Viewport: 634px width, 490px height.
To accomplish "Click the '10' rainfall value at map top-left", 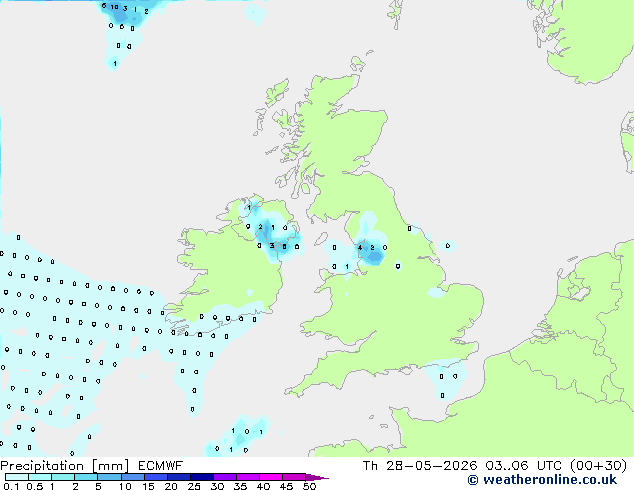I will pyautogui.click(x=115, y=7).
